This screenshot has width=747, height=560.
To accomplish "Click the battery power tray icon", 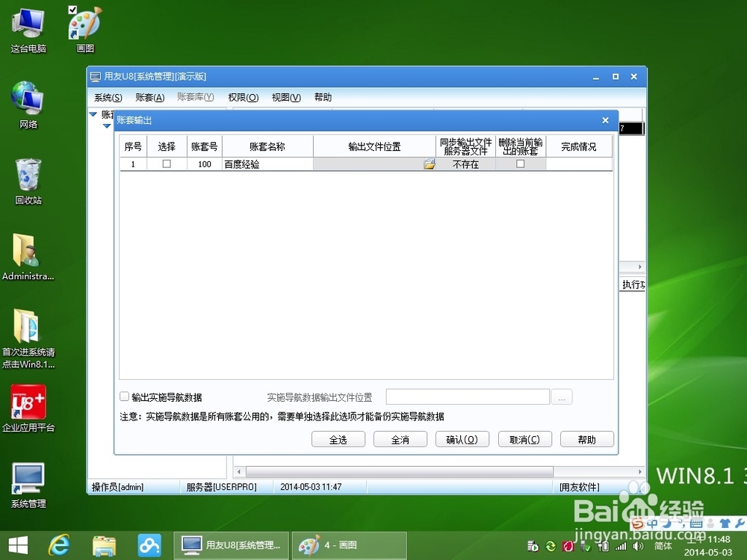I will coord(603,547).
